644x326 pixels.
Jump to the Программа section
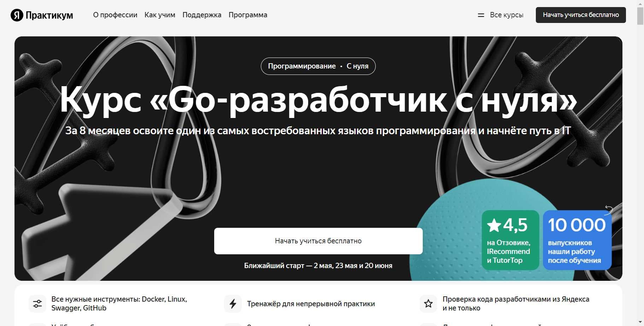point(248,15)
